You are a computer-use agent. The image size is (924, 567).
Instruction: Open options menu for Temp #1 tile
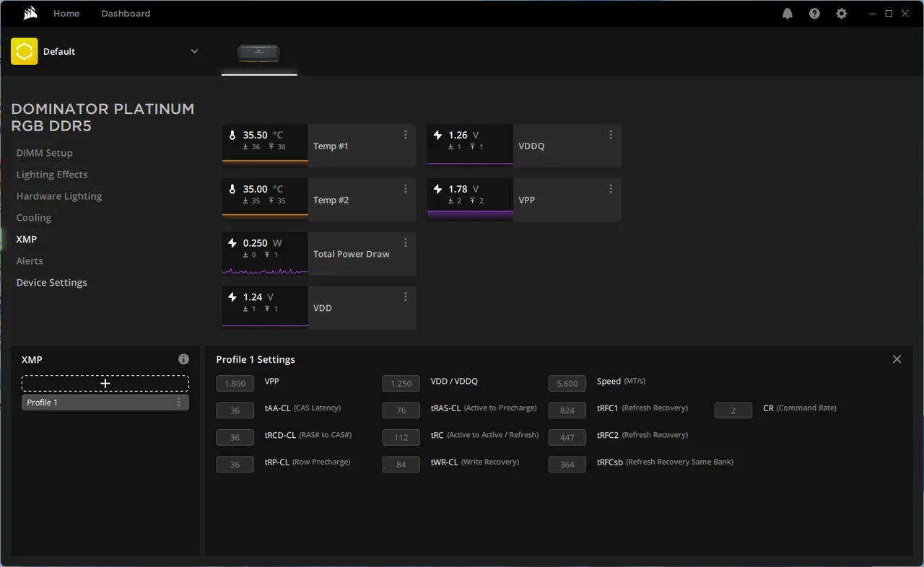click(x=406, y=135)
